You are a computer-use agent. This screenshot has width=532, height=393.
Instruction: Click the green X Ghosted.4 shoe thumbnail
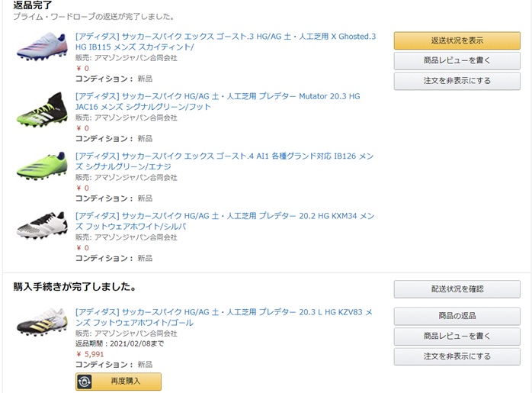[42, 168]
